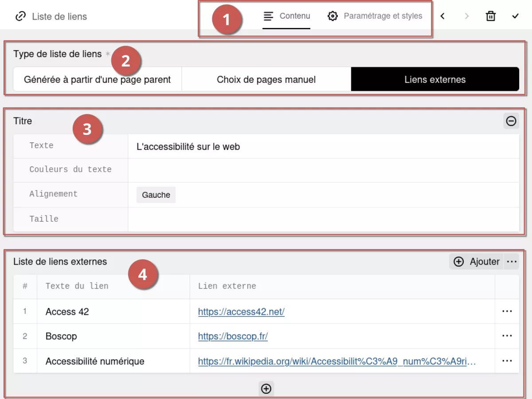Click the Gauche alignment tag
The image size is (532, 399).
pos(156,195)
